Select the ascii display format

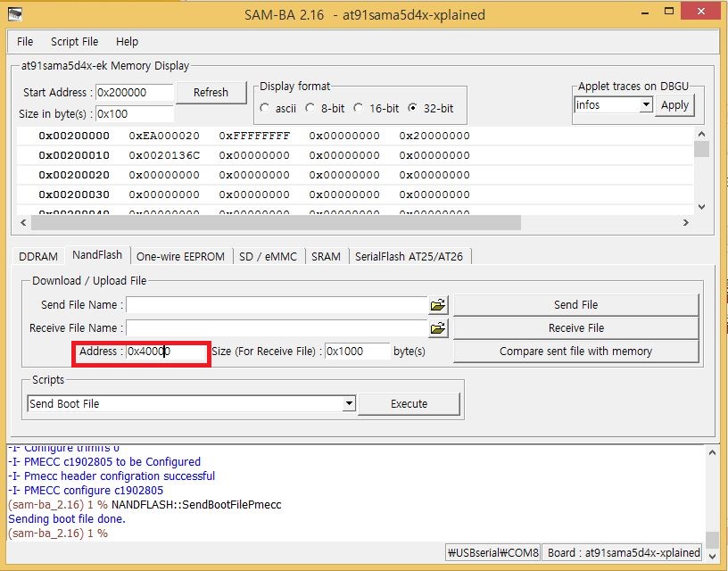coord(265,108)
